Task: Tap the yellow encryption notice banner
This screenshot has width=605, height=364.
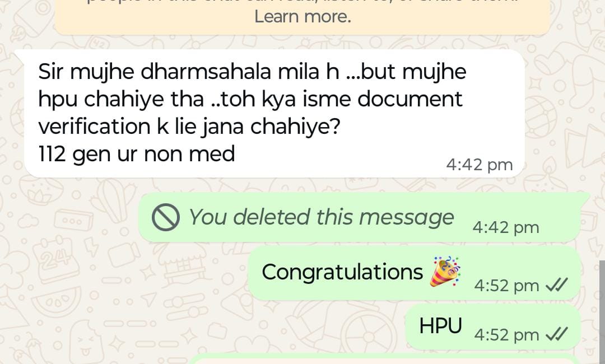Action: tap(302, 17)
